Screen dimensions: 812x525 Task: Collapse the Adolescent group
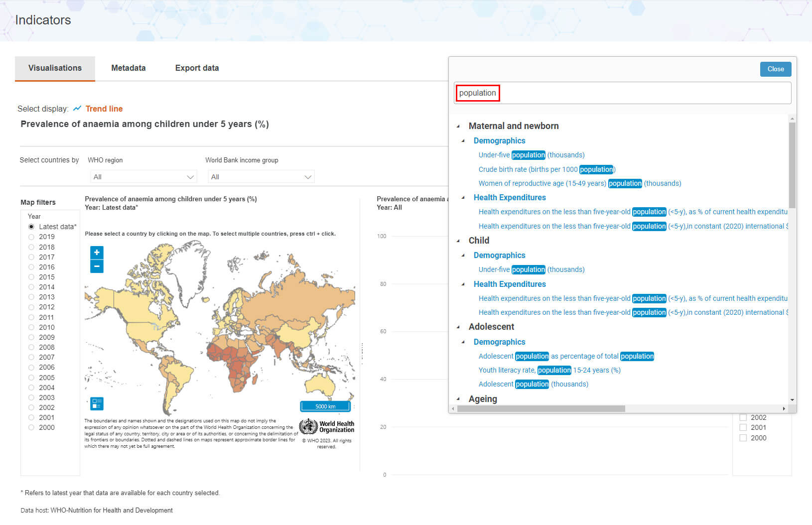click(x=458, y=327)
